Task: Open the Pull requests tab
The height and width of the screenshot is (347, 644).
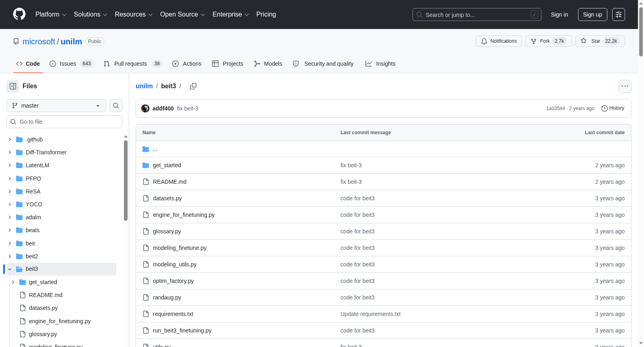Action: pos(132,64)
